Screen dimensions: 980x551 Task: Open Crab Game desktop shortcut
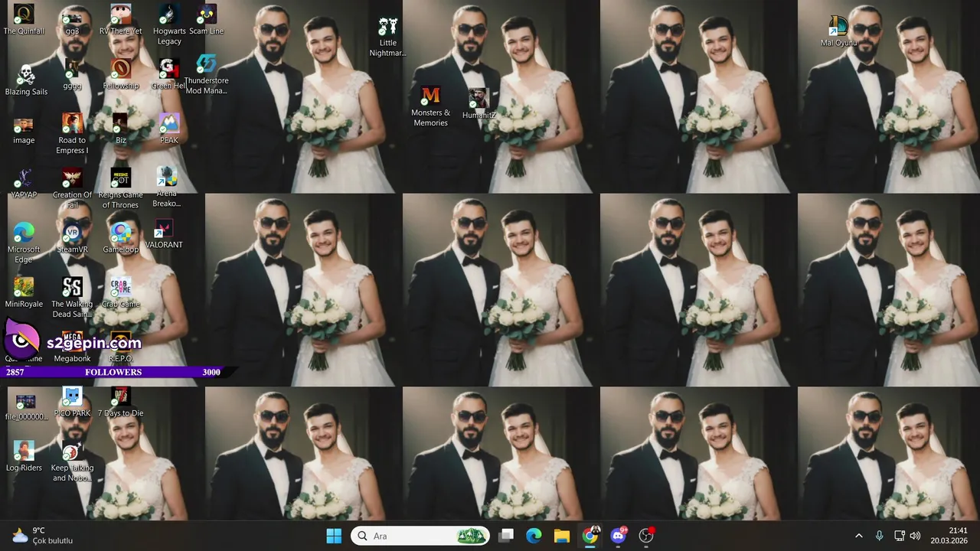point(121,293)
